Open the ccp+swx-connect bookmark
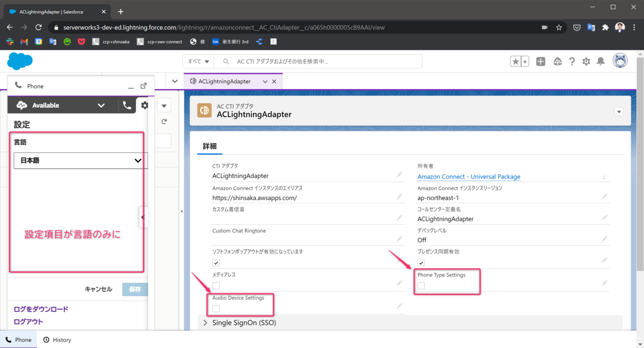Viewport: 644px width, 348px height. [159, 41]
